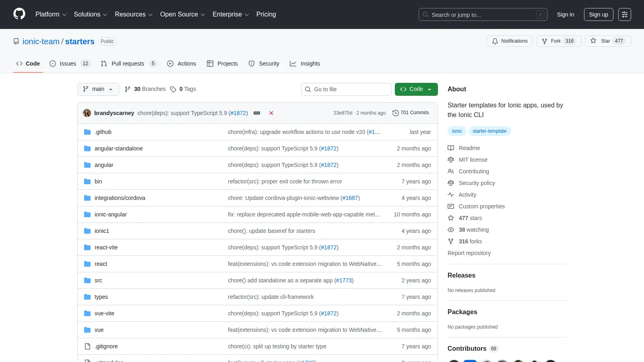Open the ionic-team organization link

coord(41,41)
